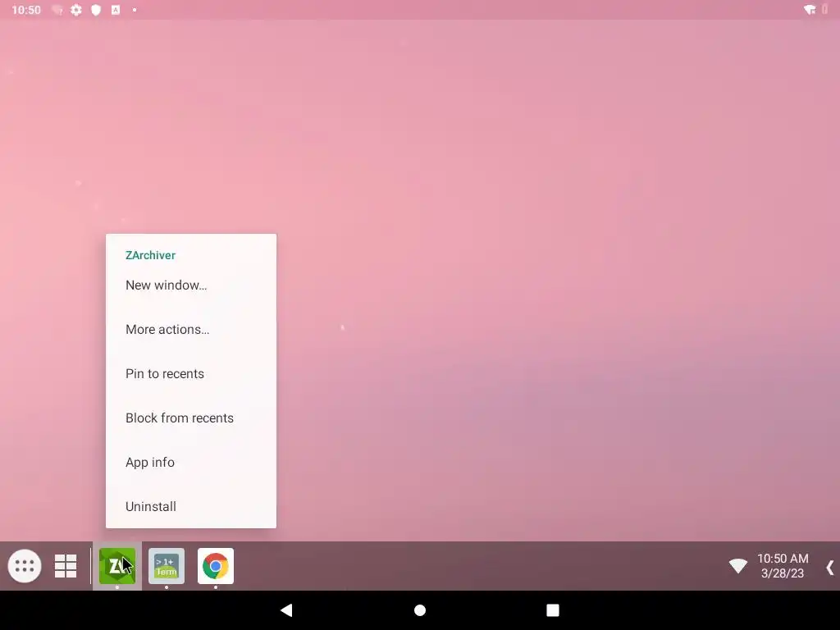Select the shield icon in status bar
Screen dimensions: 840x630
(x=96, y=10)
